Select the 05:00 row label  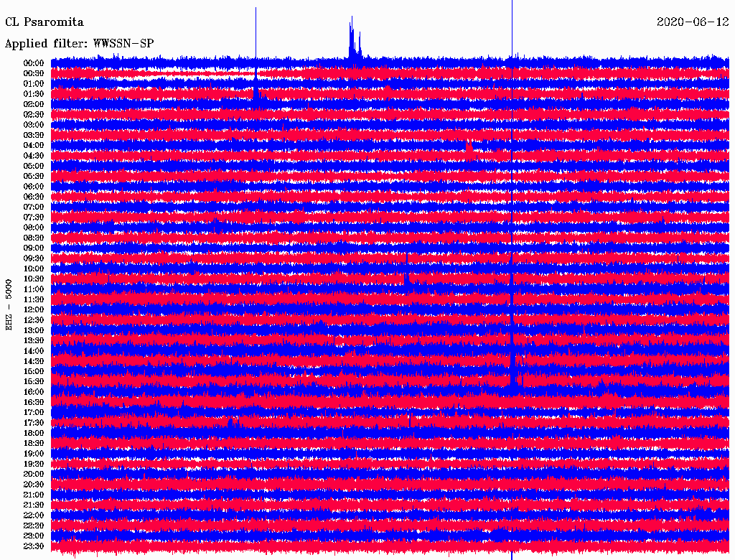coord(34,166)
